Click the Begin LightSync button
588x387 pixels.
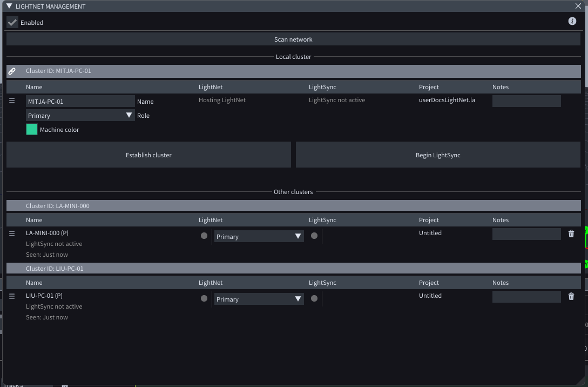tap(438, 155)
